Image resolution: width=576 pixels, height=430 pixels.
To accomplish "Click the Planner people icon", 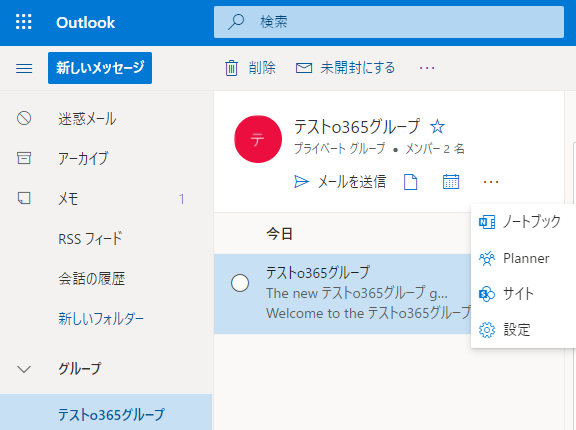I will tap(487, 258).
